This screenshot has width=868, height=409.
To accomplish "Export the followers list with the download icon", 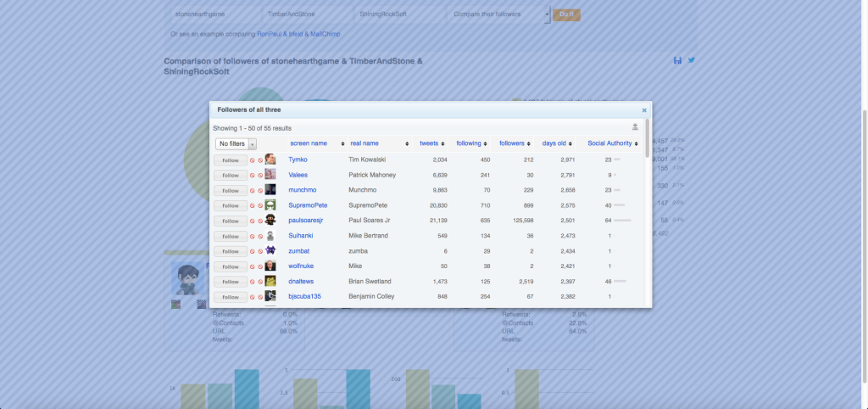I will 635,127.
